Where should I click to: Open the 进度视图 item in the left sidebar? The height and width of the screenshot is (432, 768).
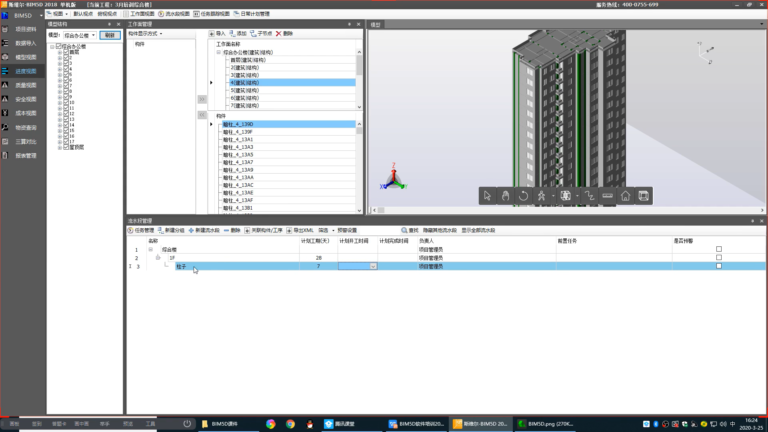click(x=23, y=72)
